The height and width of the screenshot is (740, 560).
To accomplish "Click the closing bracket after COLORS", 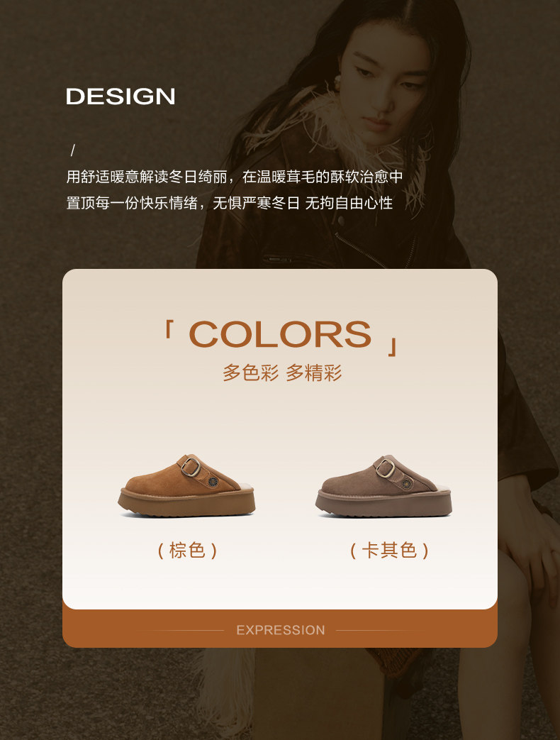I will coord(393,346).
